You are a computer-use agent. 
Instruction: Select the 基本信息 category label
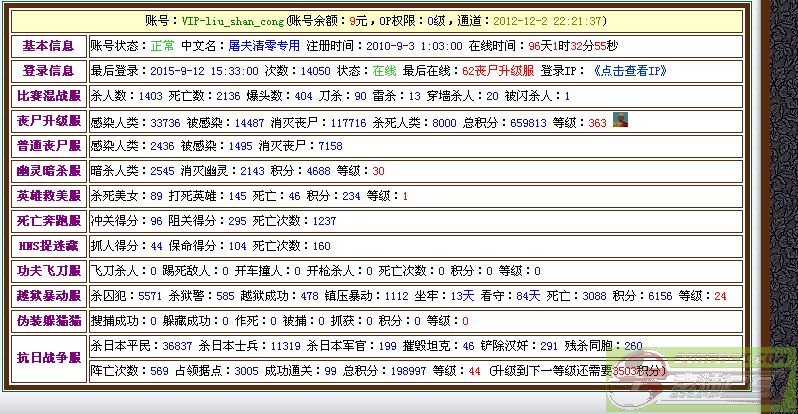pos(47,46)
